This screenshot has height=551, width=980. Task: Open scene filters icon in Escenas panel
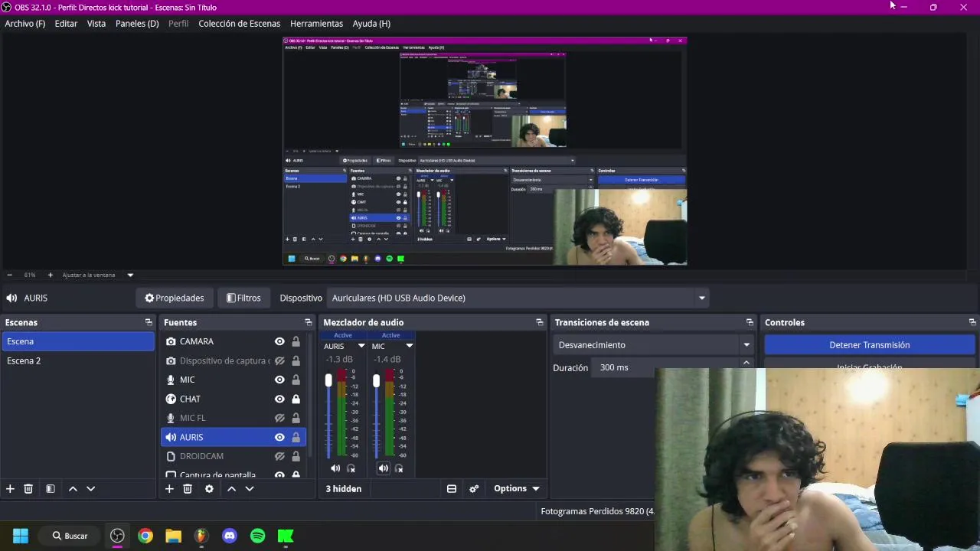point(51,489)
